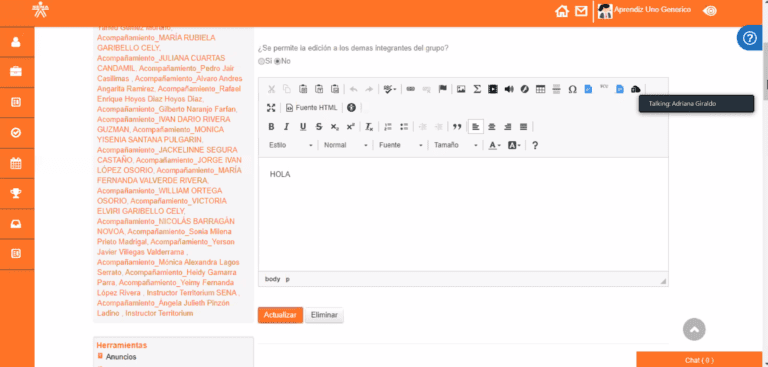The height and width of the screenshot is (367, 768).
Task: Apply subscript formatting
Action: tap(335, 127)
